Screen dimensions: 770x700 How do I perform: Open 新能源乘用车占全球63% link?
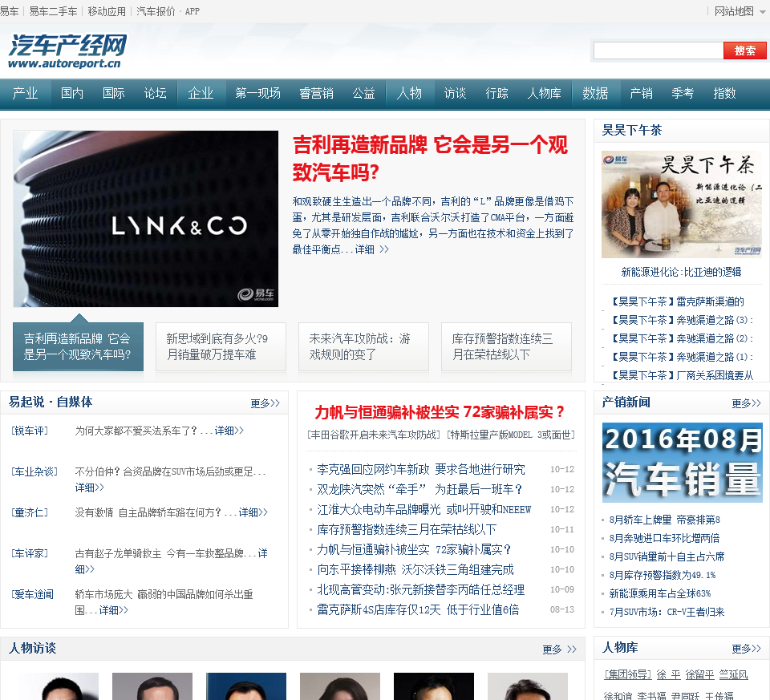pyautogui.click(x=660, y=593)
